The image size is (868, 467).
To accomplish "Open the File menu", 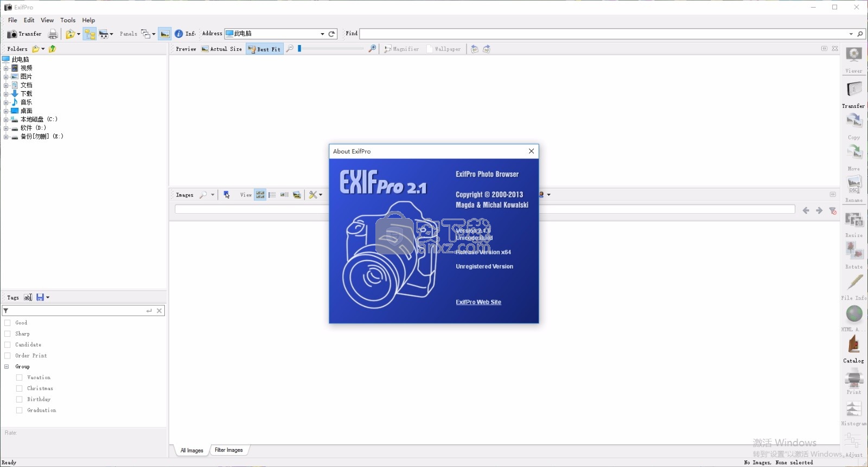I will (x=12, y=20).
